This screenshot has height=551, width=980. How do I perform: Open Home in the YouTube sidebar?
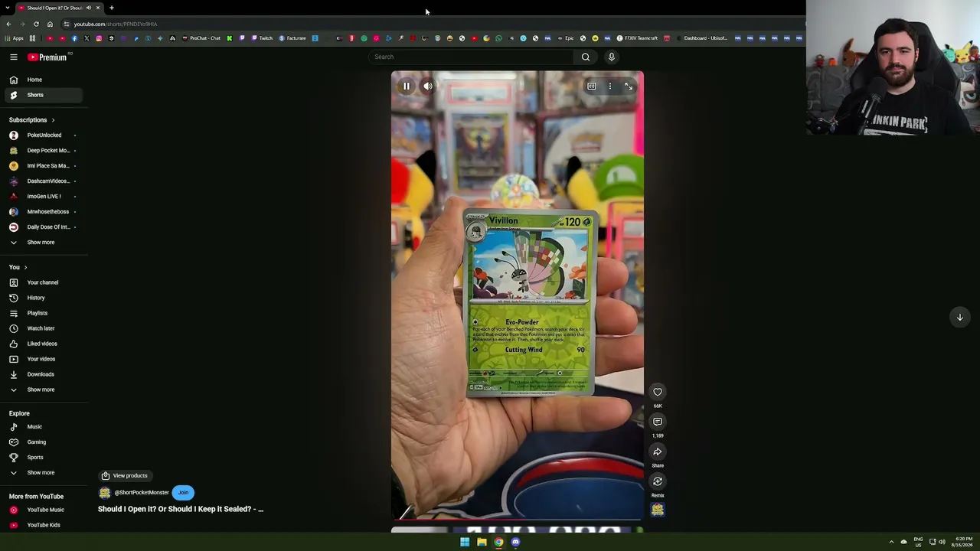(44, 80)
